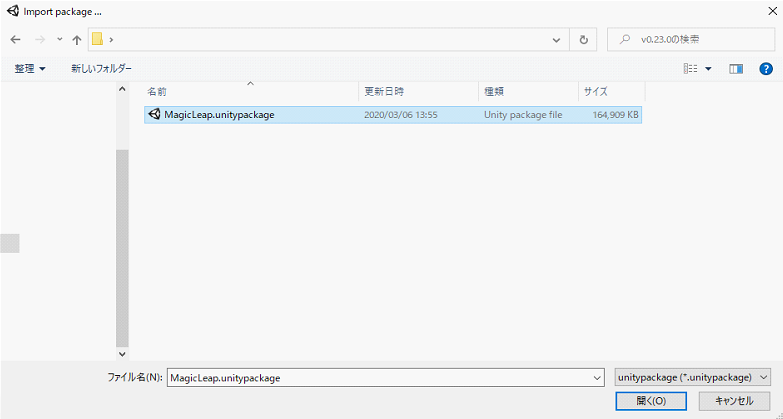The height and width of the screenshot is (419, 783).
Task: Click the navigation pane scroll down arrow
Action: [x=122, y=354]
